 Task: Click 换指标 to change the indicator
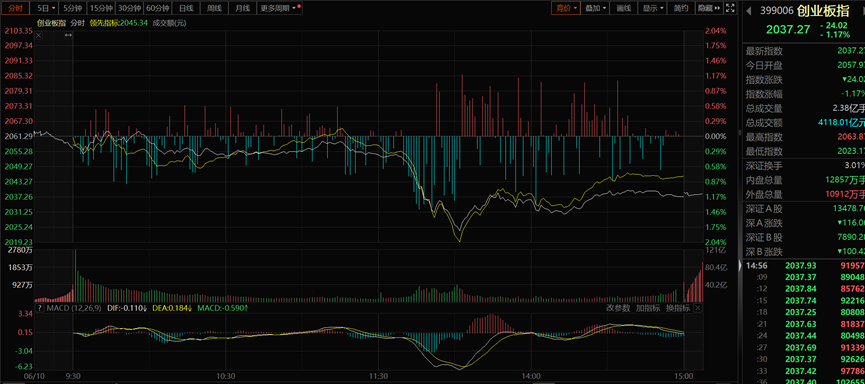[678, 308]
